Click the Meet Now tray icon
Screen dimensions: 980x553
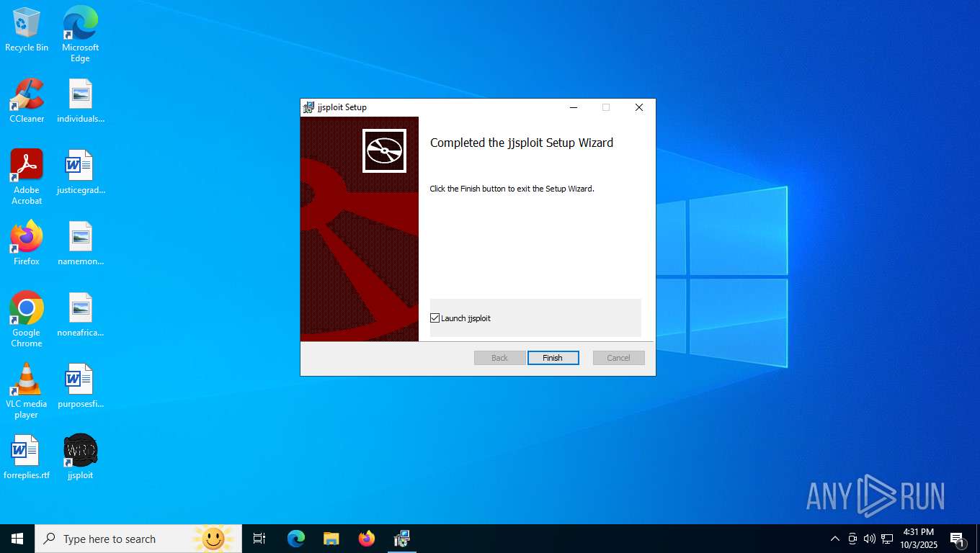click(x=852, y=539)
